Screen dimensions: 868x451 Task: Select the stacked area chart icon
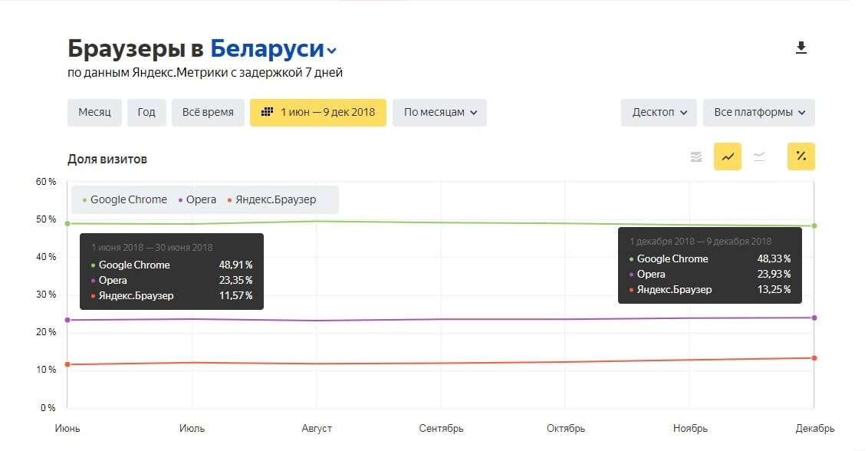[x=696, y=156]
